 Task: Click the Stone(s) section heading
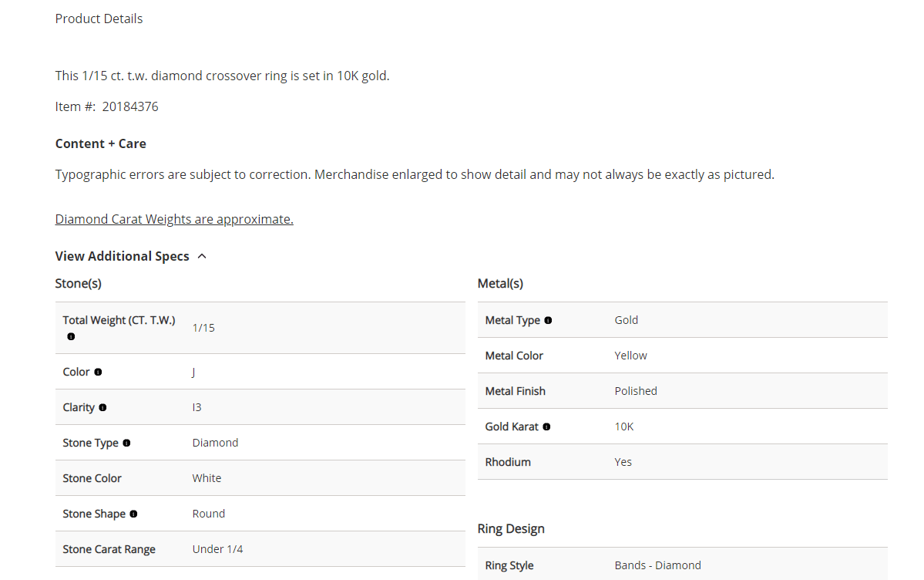[x=78, y=283]
